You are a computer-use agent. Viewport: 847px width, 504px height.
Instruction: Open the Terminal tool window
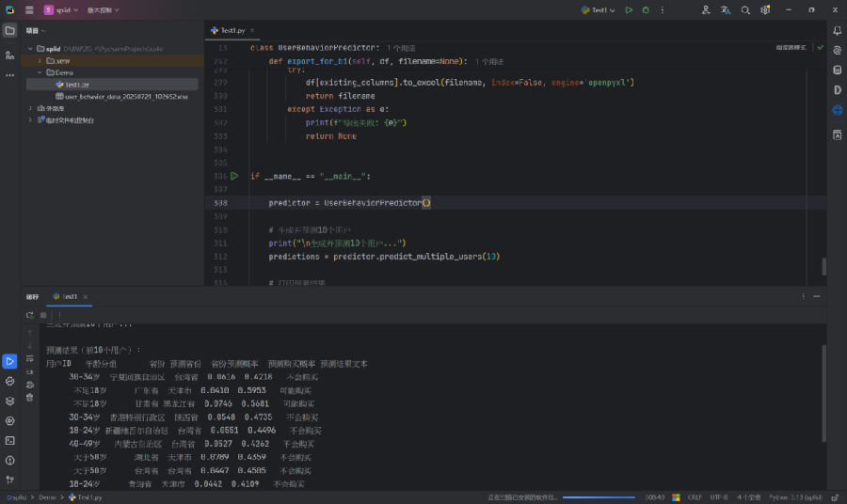coord(9,440)
